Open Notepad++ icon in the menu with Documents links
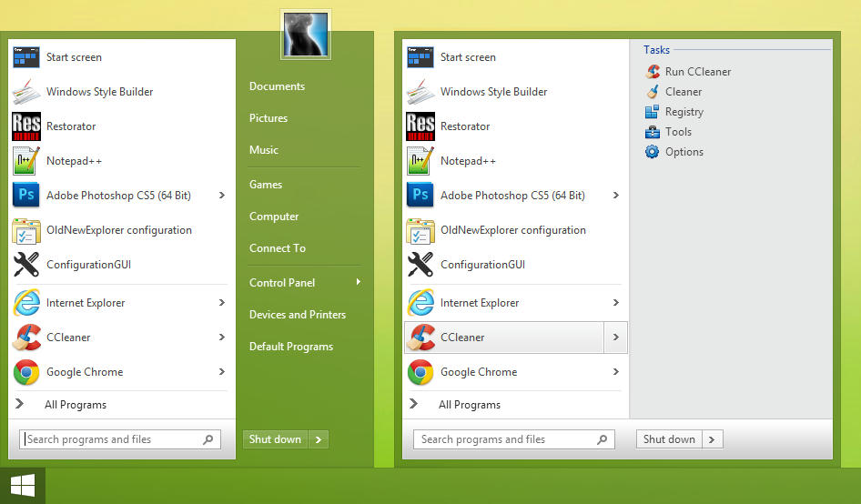Image resolution: width=861 pixels, height=504 pixels. tap(26, 161)
